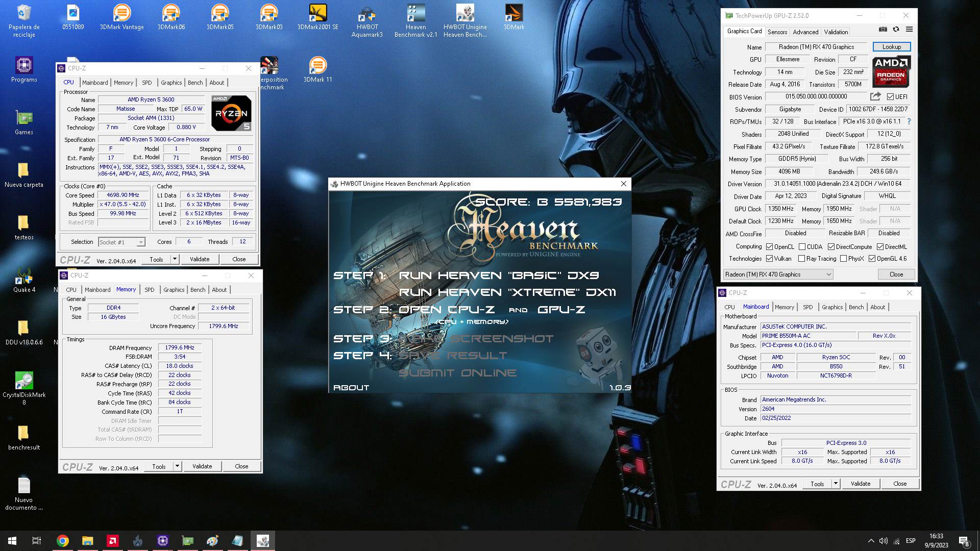980x551 pixels.
Task: Open the Nueva carpeta folder
Action: (24, 174)
